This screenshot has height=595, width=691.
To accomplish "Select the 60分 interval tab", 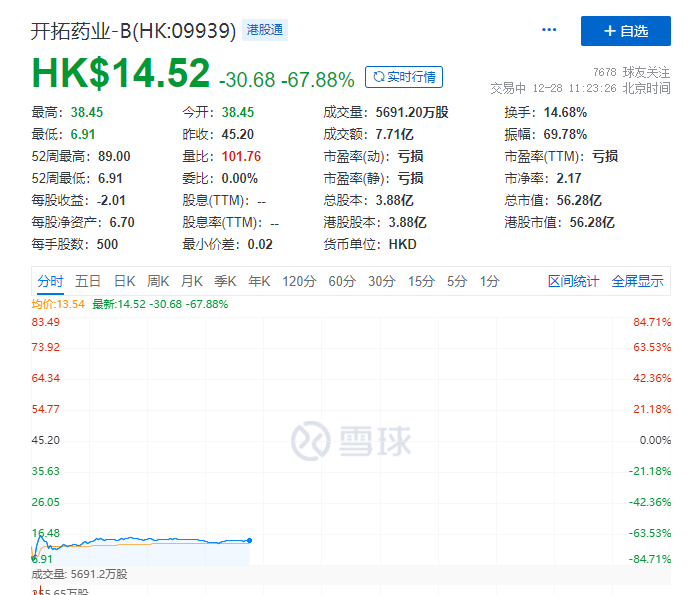I will (342, 281).
